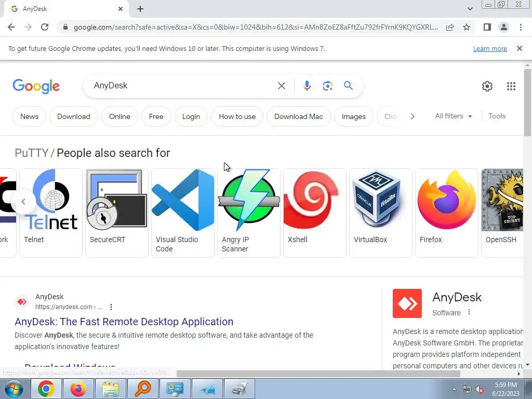
Task: Open File Explorer from the taskbar
Action: click(x=111, y=389)
